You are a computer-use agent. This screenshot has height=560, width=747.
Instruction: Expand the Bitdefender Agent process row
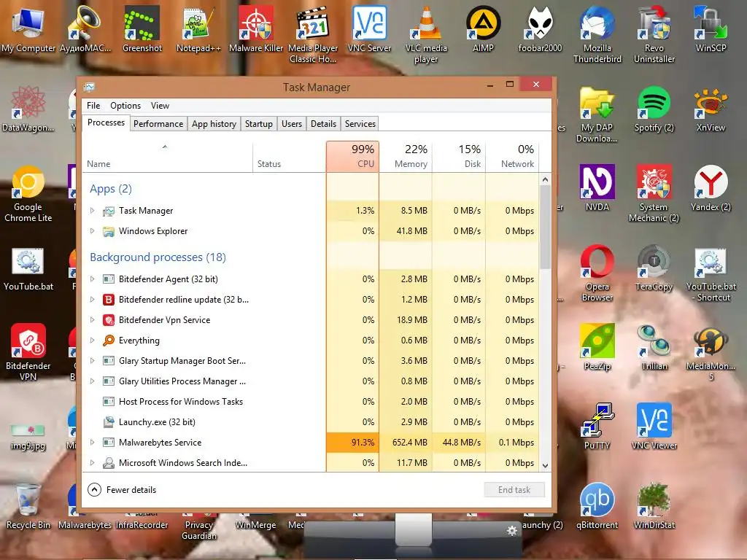click(x=93, y=279)
